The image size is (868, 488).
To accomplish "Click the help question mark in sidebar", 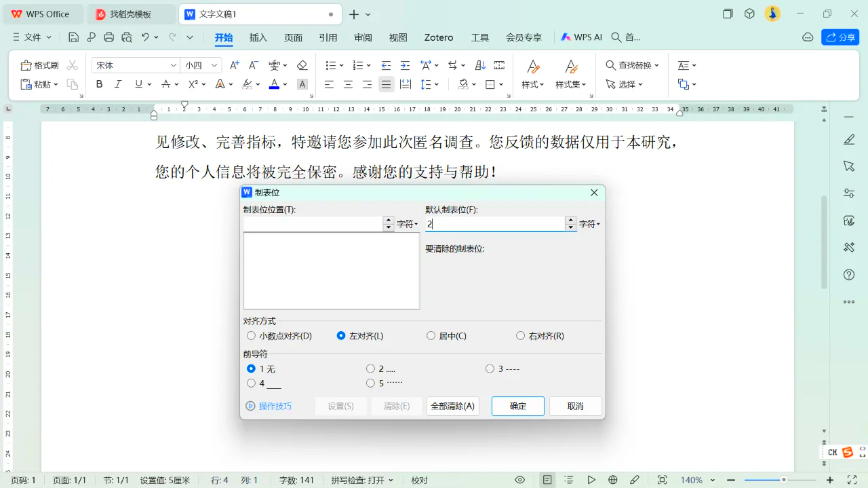I will click(849, 275).
